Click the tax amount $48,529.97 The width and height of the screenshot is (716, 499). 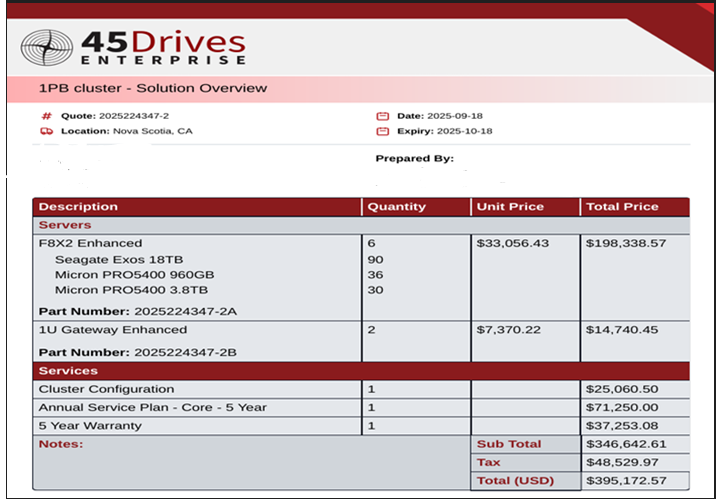coord(622,462)
